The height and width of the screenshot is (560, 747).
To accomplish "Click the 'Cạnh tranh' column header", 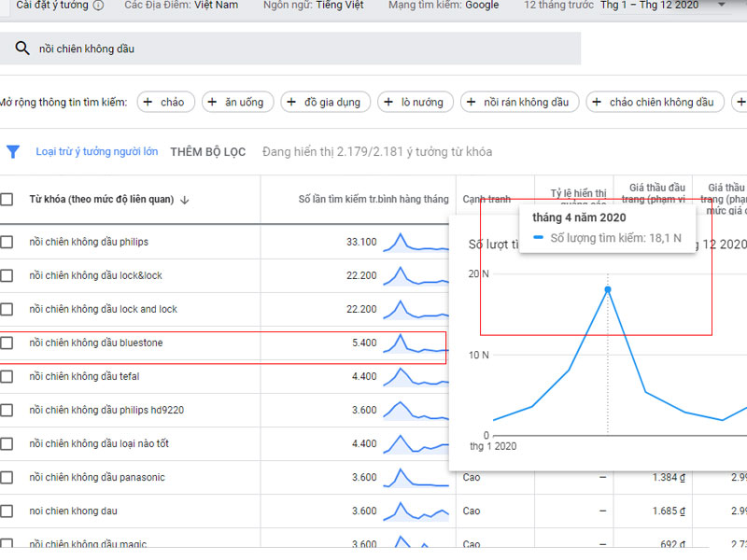I will (486, 199).
